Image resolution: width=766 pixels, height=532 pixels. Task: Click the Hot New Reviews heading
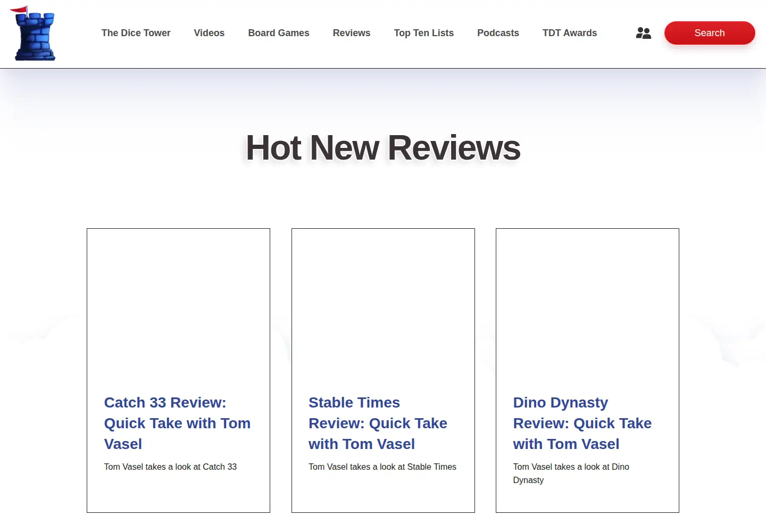[x=383, y=147]
